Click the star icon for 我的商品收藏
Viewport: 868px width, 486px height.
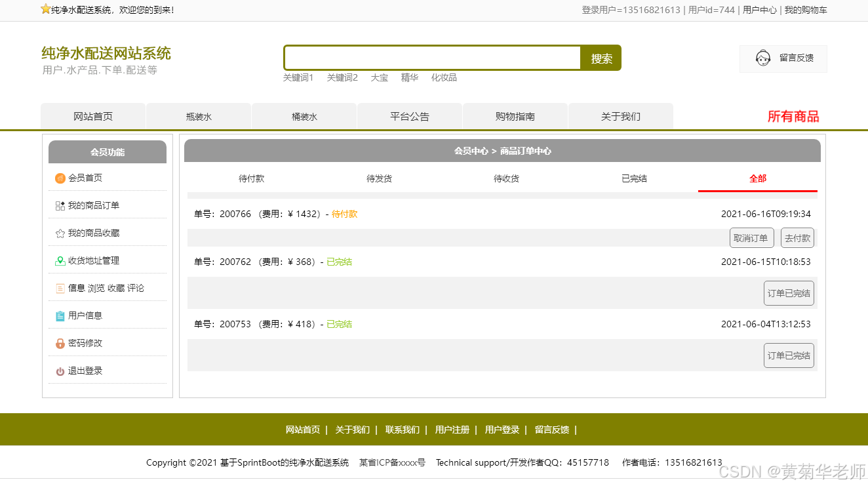[x=60, y=233]
